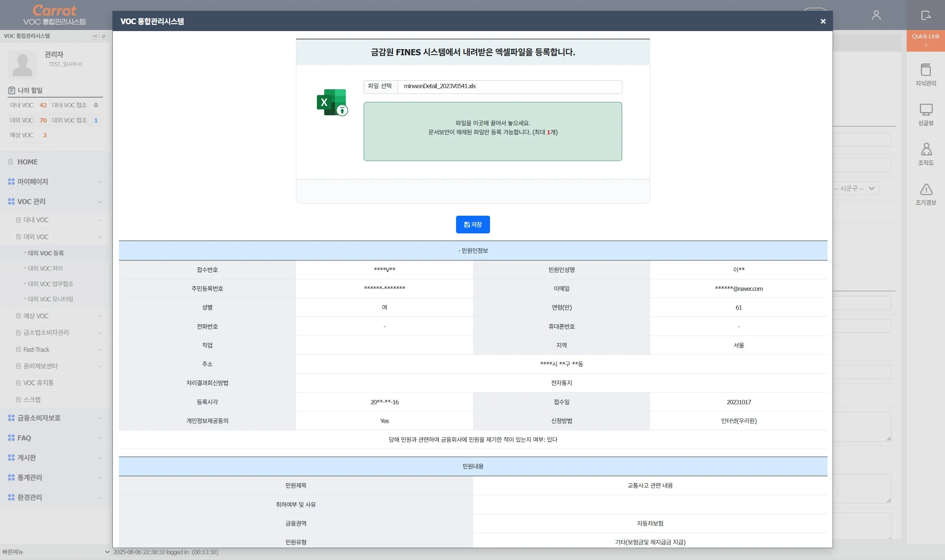Collapse sidebar with double-arrow icon
945x560 pixels.
pos(95,36)
